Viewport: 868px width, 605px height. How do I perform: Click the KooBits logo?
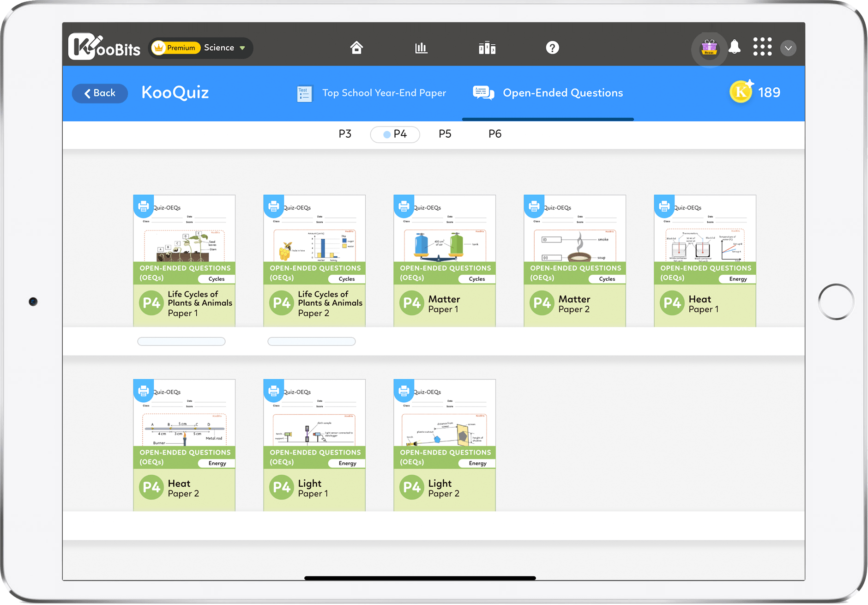click(x=104, y=47)
